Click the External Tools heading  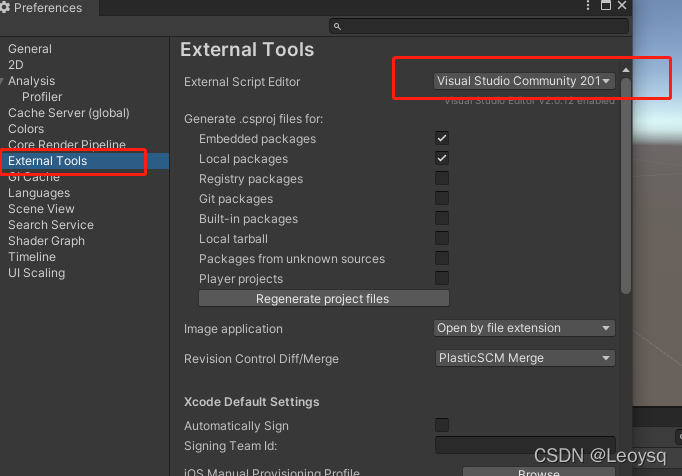[247, 50]
